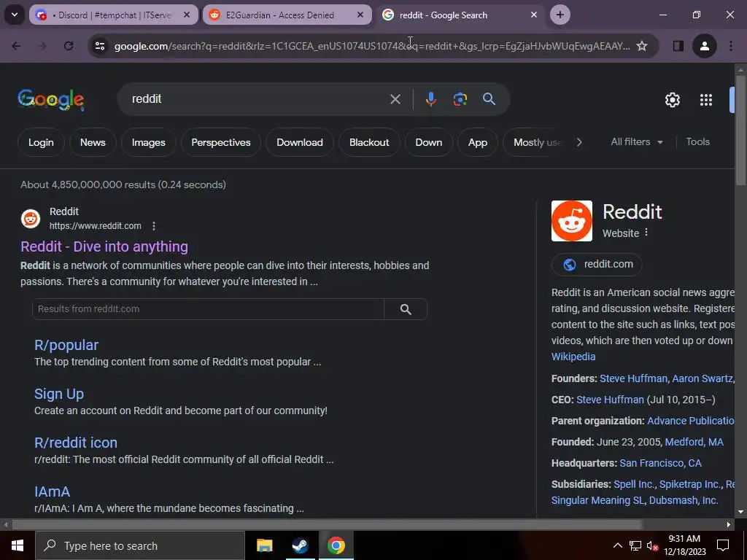Open Dubsmash, Inc. subsidiary link

pyautogui.click(x=683, y=500)
